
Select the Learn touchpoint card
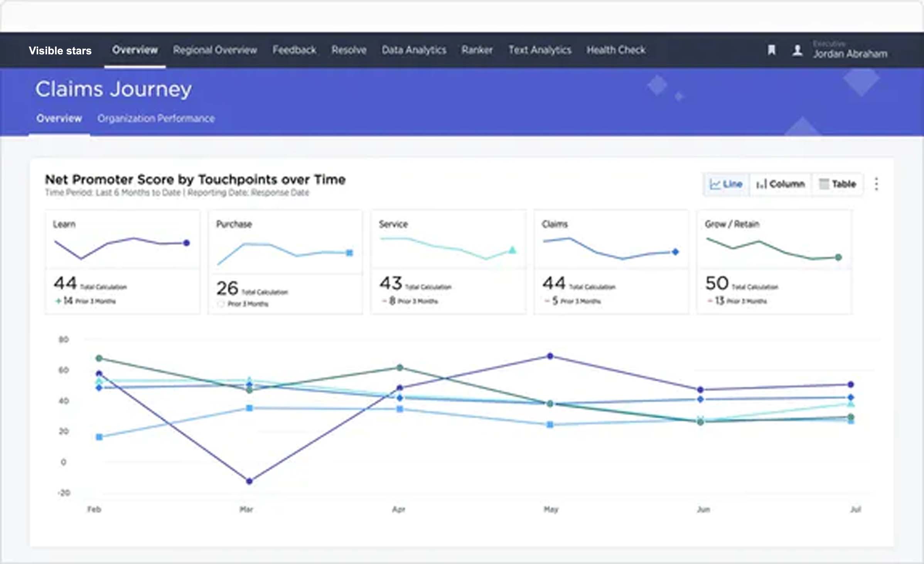coord(122,262)
